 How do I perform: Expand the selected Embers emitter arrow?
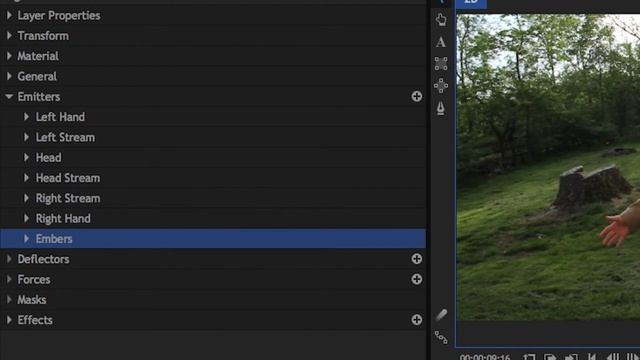(x=27, y=238)
